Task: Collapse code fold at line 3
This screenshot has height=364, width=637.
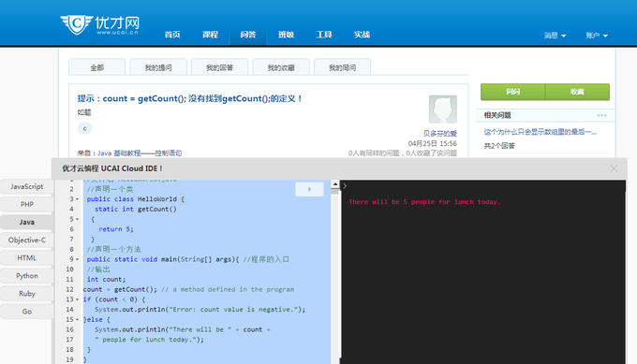Action: tap(77, 199)
